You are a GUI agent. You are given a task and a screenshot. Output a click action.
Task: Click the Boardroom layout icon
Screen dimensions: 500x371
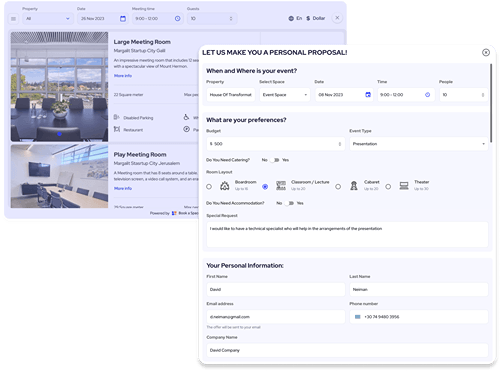(225, 186)
